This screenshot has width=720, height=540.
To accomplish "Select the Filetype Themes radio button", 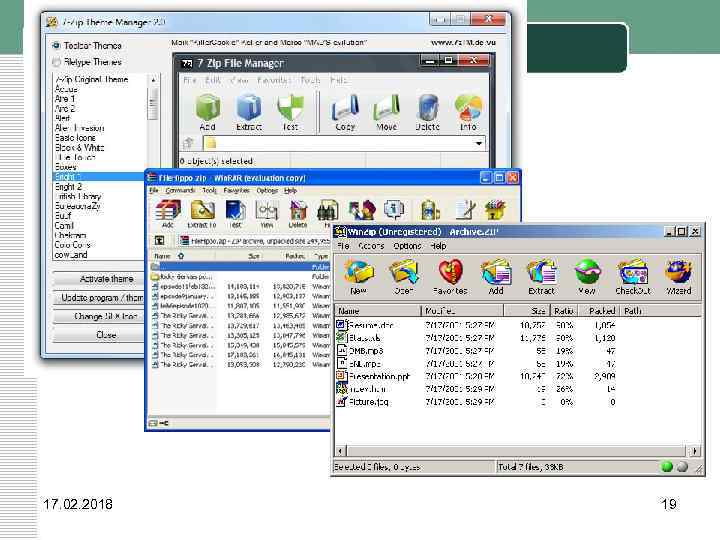I will pyautogui.click(x=56, y=62).
